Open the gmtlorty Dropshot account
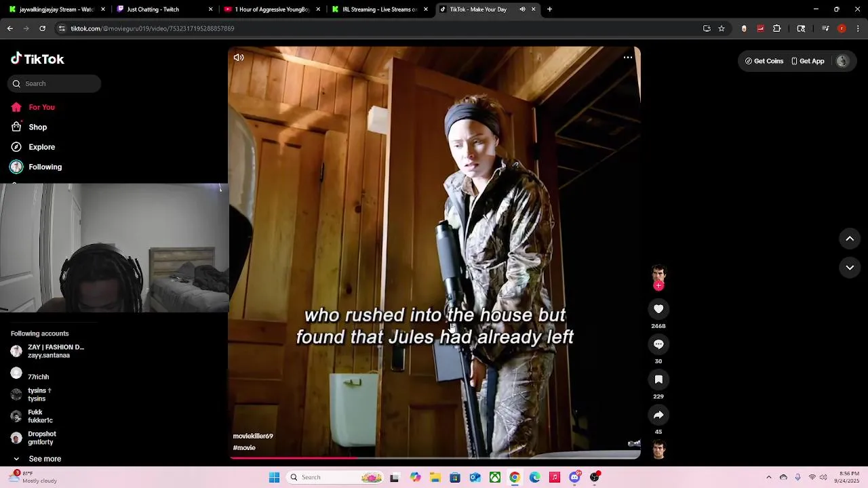868x488 pixels. point(34,438)
